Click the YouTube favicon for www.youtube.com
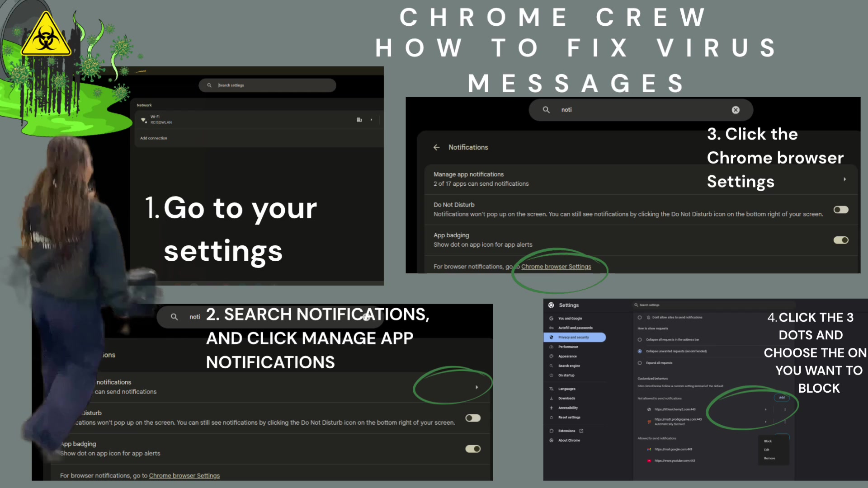 [649, 460]
